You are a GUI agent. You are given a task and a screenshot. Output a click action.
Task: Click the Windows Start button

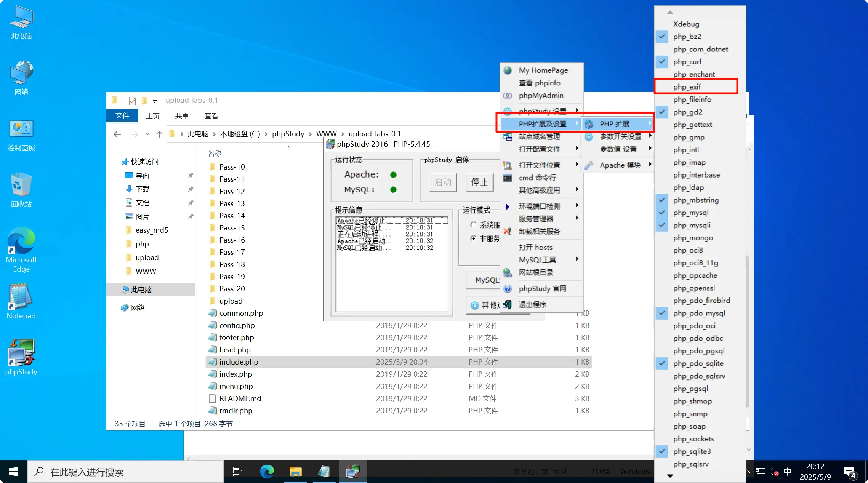tap(14, 472)
